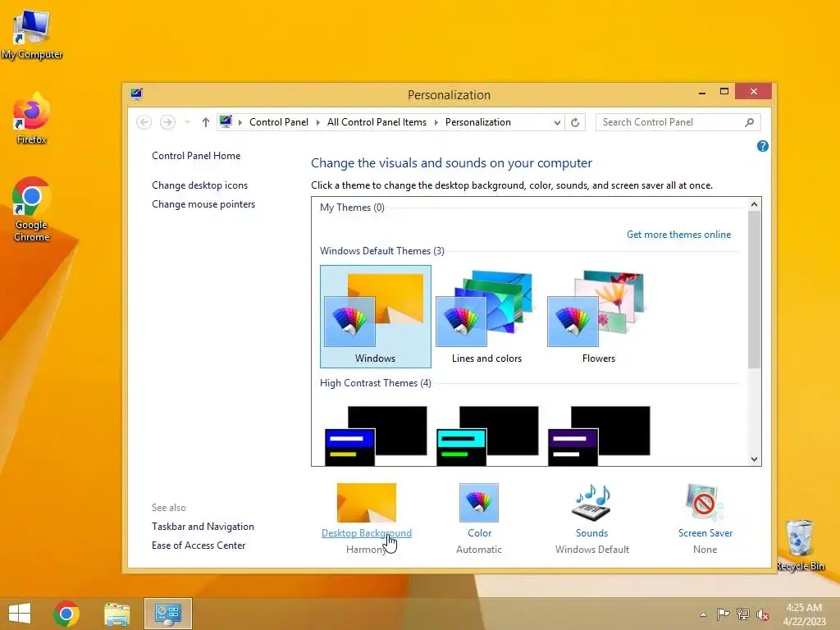Click the Personalization title bar window icon
This screenshot has width=840, height=630.
click(137, 94)
